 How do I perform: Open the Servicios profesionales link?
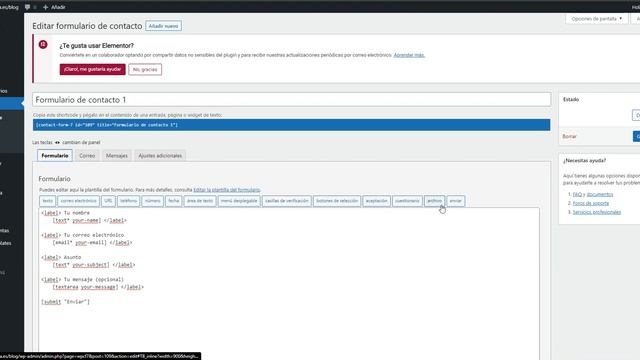point(597,212)
